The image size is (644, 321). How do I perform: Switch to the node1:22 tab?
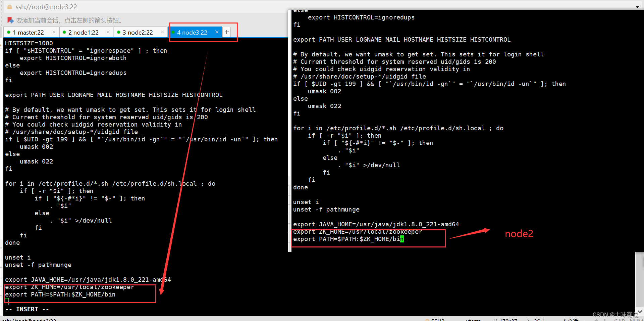(x=83, y=32)
